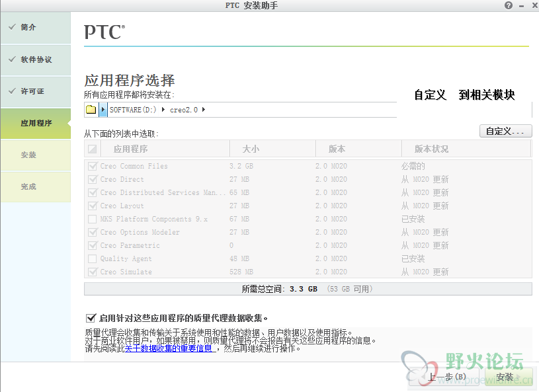Toggle the select-all applications header checkbox
Image resolution: width=539 pixels, height=392 pixels.
[92, 149]
